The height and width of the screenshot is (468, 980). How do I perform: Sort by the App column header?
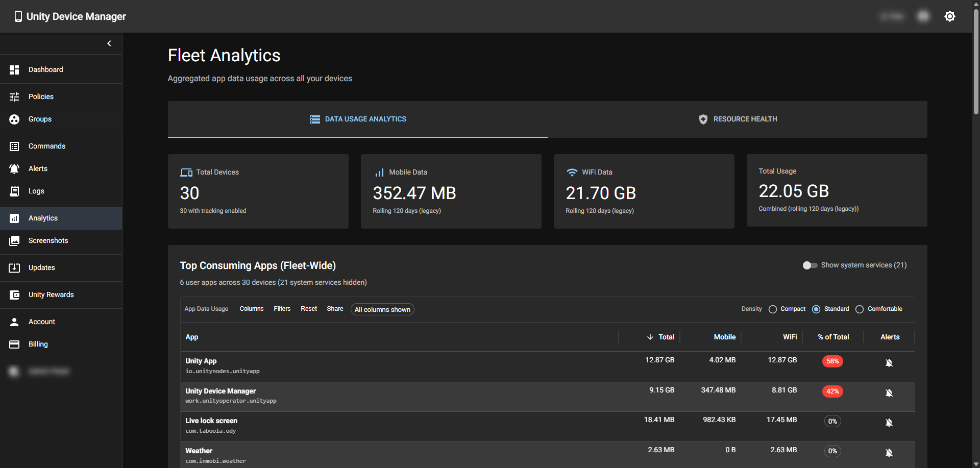192,337
